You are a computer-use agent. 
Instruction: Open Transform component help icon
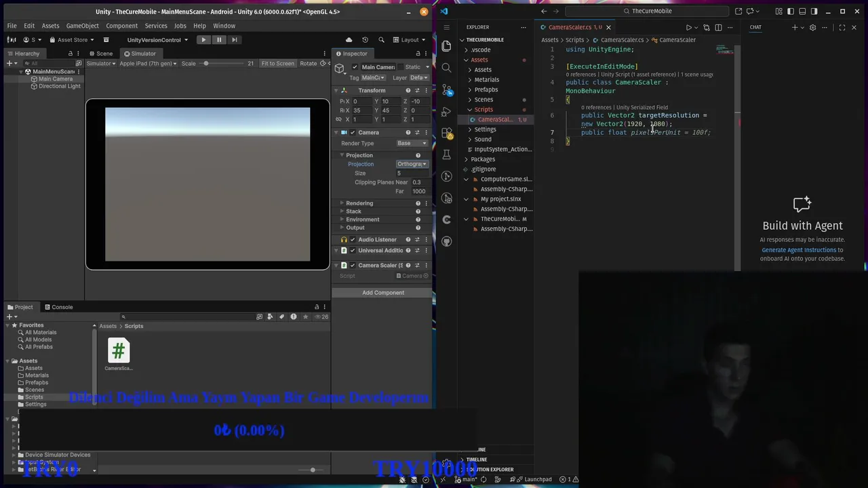(408, 90)
